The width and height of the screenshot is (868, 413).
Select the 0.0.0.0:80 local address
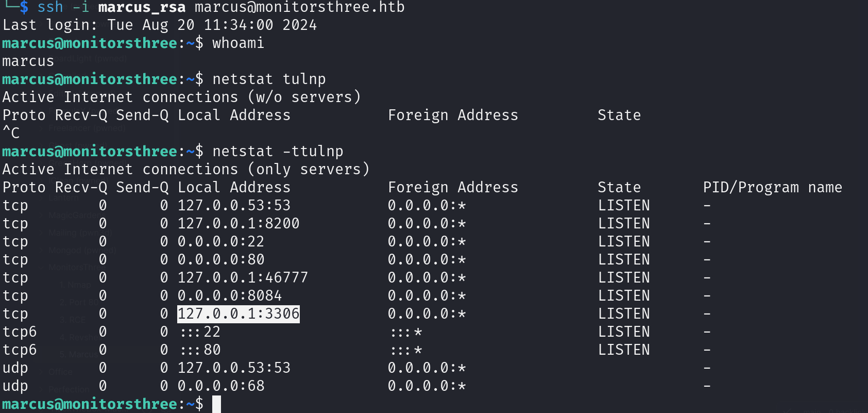pos(220,259)
